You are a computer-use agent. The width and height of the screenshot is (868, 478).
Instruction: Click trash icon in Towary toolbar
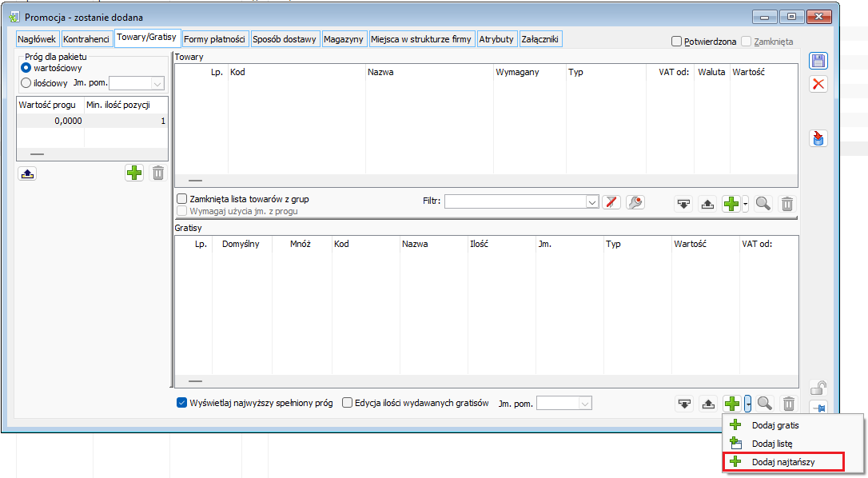787,204
